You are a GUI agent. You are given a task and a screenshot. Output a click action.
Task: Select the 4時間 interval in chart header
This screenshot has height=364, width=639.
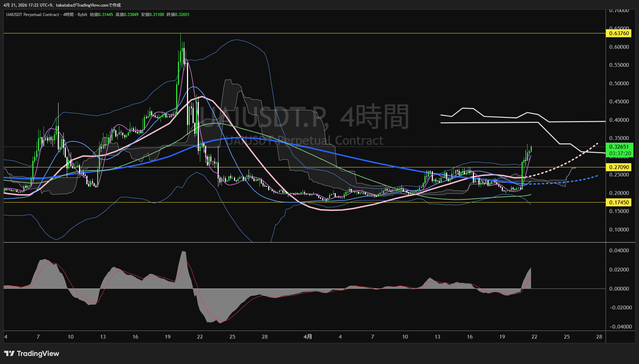(68, 15)
